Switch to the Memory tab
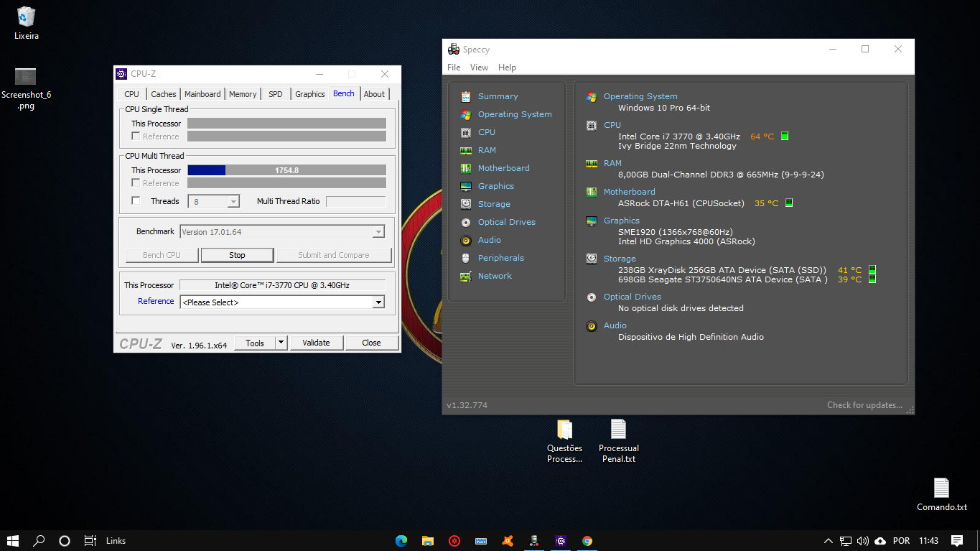 [243, 94]
